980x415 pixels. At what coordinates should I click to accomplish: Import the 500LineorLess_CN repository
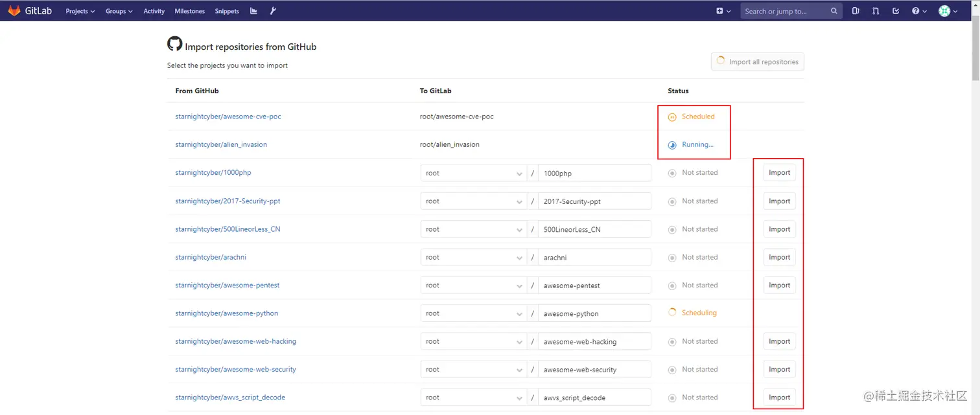[779, 229]
